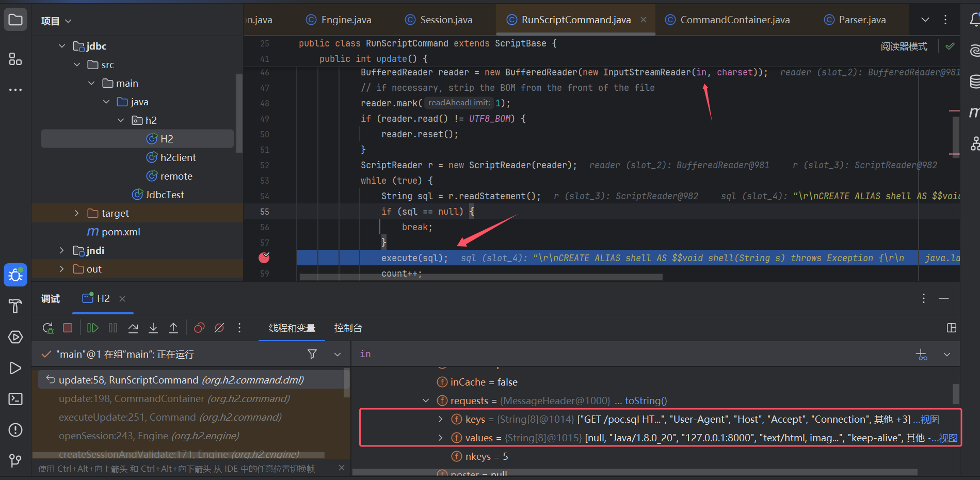Open the Project view dropdown
Screen dimensions: 980x480
click(x=56, y=21)
